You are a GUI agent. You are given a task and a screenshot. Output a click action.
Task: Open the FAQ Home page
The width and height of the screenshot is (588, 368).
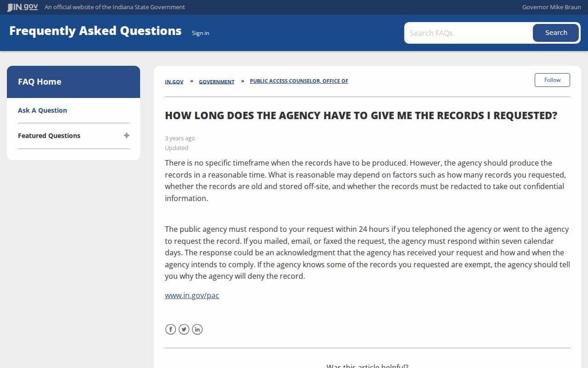tap(40, 82)
